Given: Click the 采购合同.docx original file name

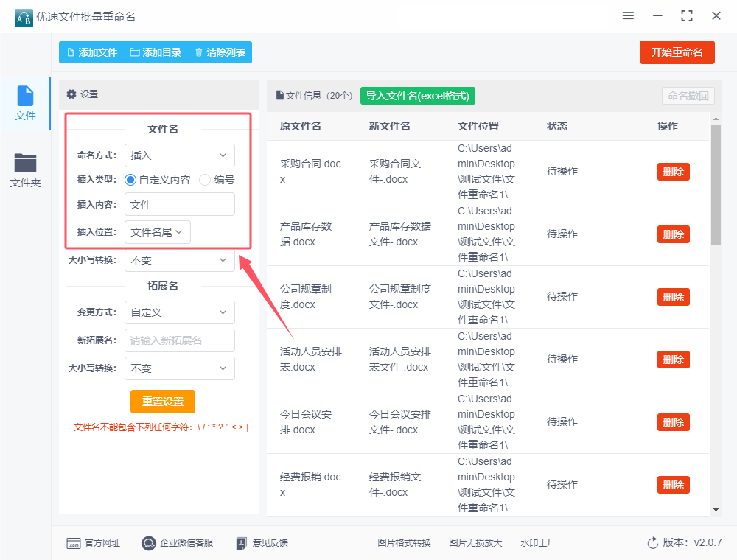Looking at the screenshot, I should [310, 172].
